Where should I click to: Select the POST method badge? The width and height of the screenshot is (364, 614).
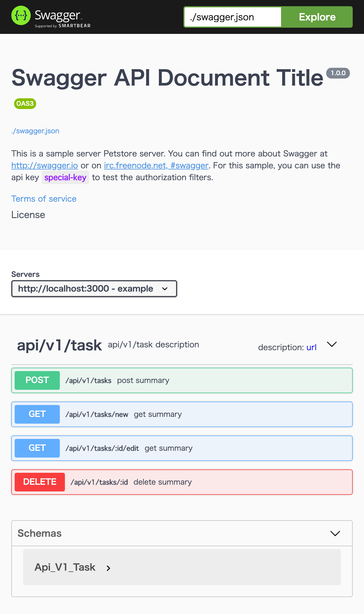tap(37, 380)
